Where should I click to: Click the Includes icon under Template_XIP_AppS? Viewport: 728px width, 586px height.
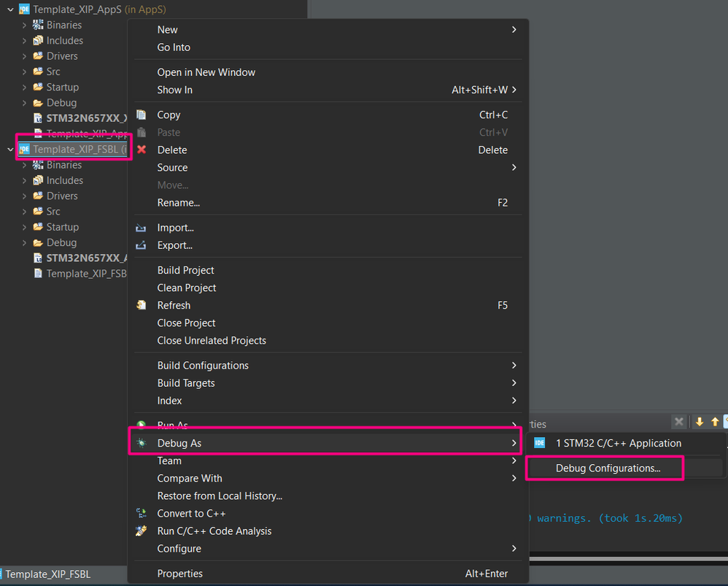[x=38, y=40]
